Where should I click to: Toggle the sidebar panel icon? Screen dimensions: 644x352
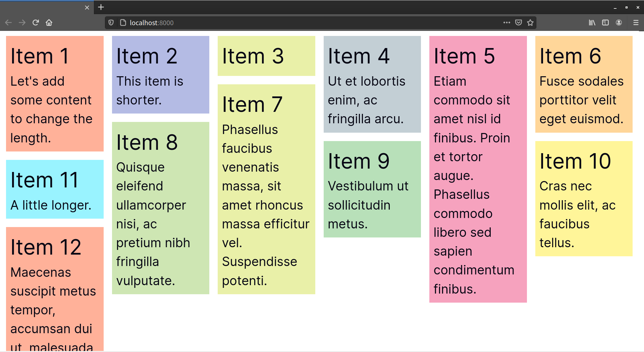(x=605, y=23)
